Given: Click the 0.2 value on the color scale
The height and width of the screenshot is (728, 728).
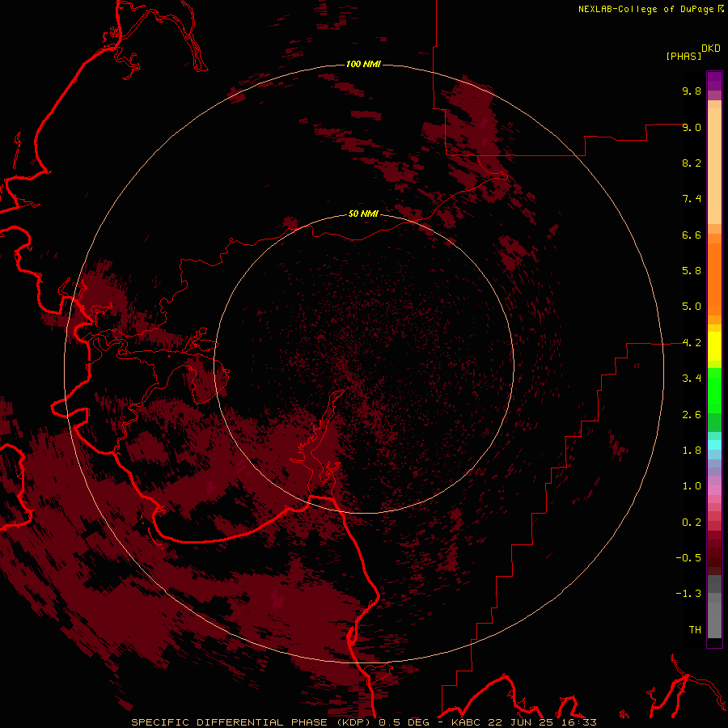Looking at the screenshot, I should tap(692, 523).
